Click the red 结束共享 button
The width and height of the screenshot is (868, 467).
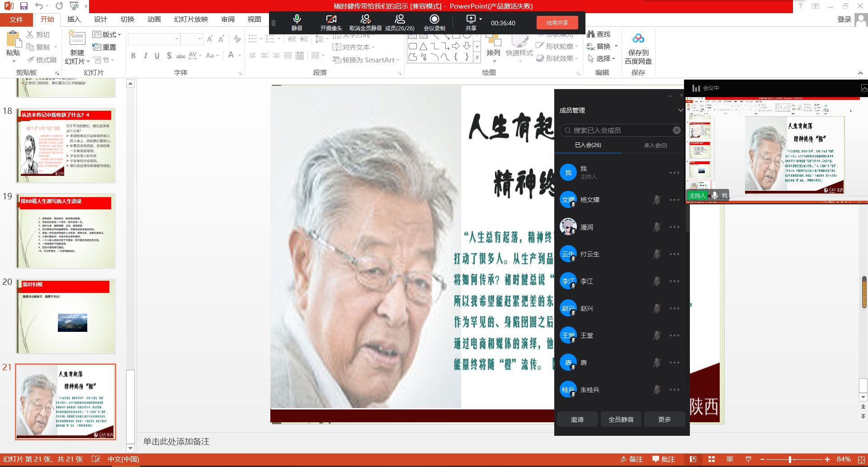click(x=557, y=23)
